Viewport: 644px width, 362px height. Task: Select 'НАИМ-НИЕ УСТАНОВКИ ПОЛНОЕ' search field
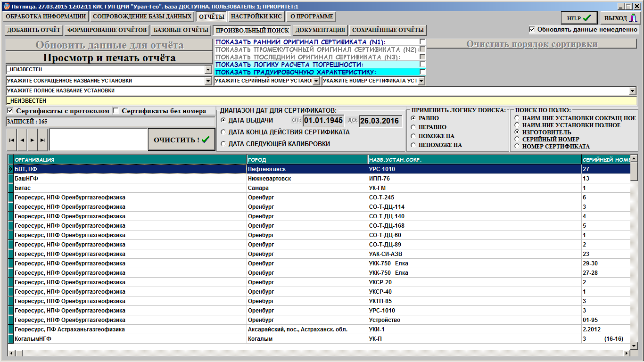517,125
